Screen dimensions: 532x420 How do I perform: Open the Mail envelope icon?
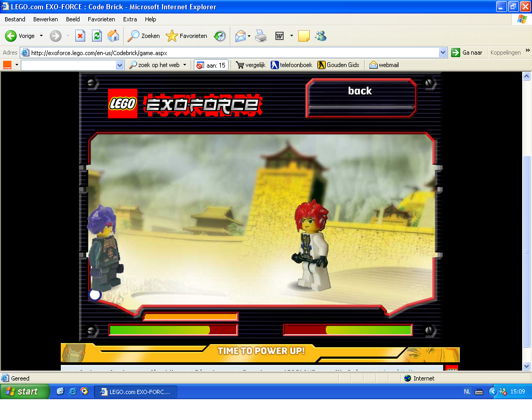click(x=240, y=36)
